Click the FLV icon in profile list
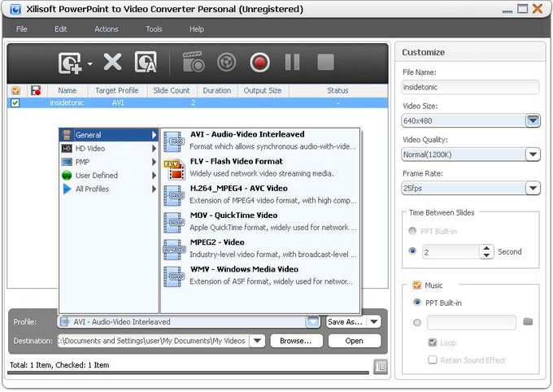Screen dimensions: 553x392 coord(174,169)
